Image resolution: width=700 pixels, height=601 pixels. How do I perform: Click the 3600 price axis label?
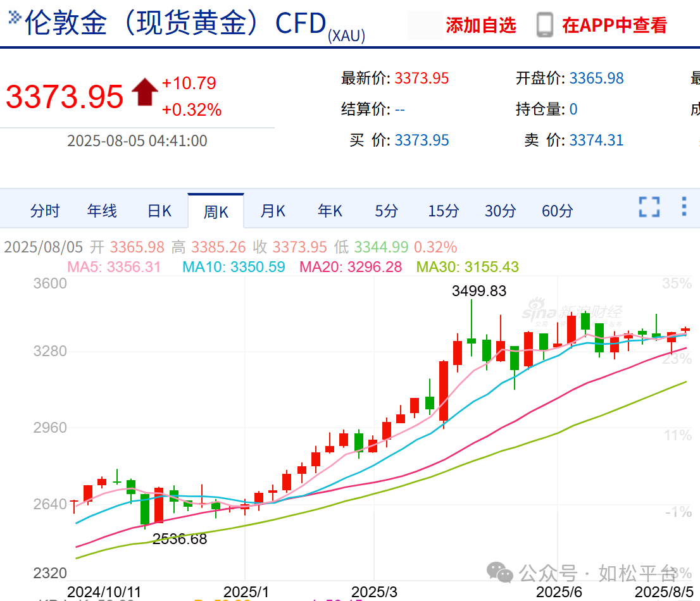[50, 283]
